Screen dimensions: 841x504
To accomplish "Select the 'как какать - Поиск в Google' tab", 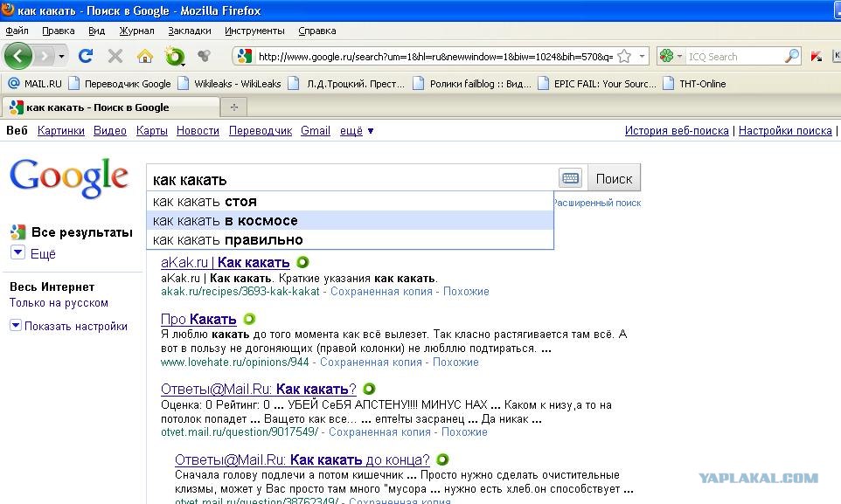I will (x=110, y=107).
